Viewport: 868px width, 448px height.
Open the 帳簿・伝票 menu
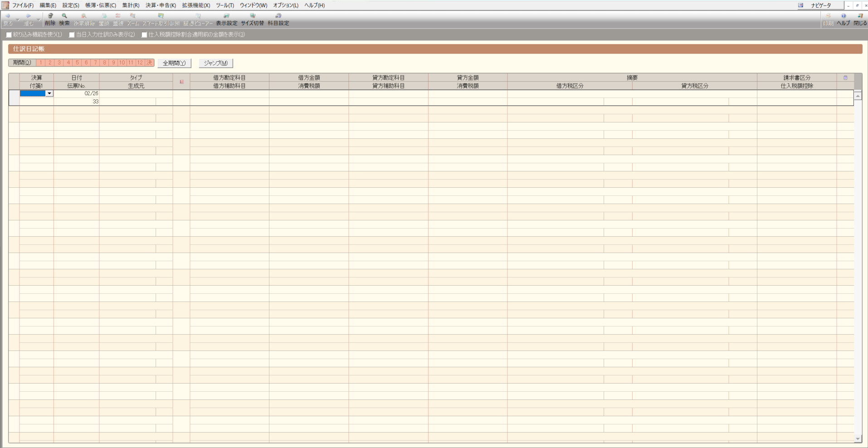point(100,5)
